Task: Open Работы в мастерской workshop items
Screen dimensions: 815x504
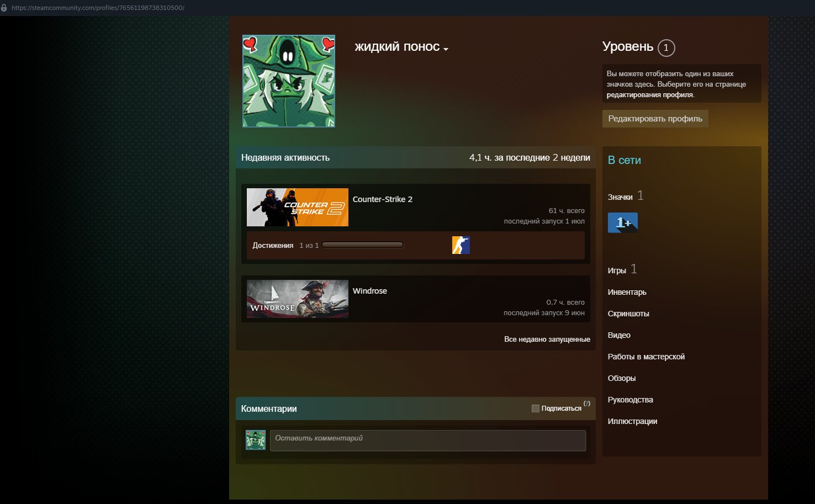Action: coord(646,357)
